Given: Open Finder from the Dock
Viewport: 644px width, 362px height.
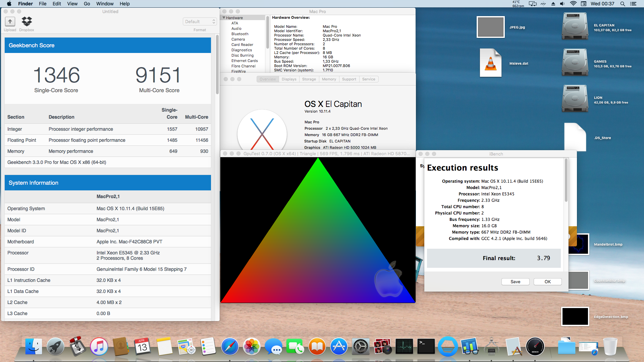Looking at the screenshot, I should 34,346.
